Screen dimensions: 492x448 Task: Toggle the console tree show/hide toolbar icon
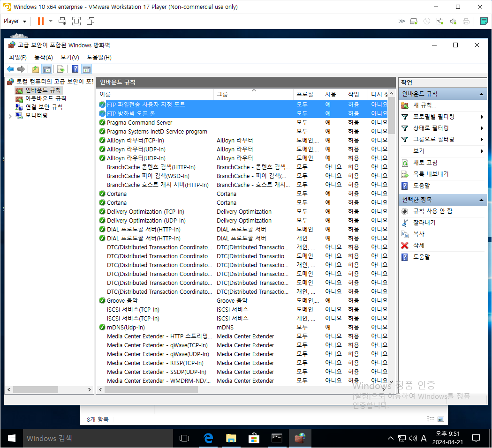pyautogui.click(x=47, y=69)
